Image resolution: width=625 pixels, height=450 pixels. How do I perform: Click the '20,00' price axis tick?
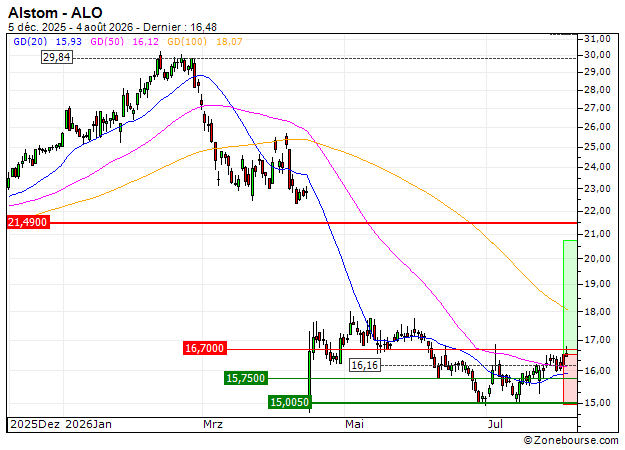coord(597,259)
